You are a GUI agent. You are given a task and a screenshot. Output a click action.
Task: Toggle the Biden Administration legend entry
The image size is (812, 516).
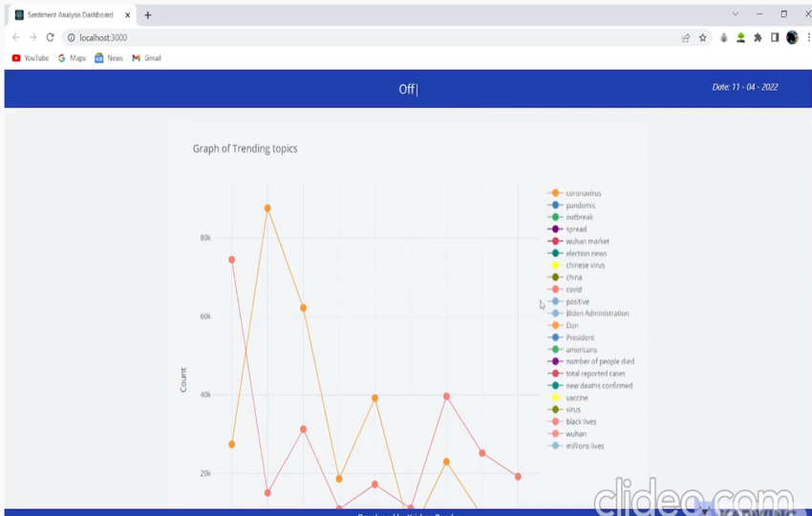(x=596, y=313)
